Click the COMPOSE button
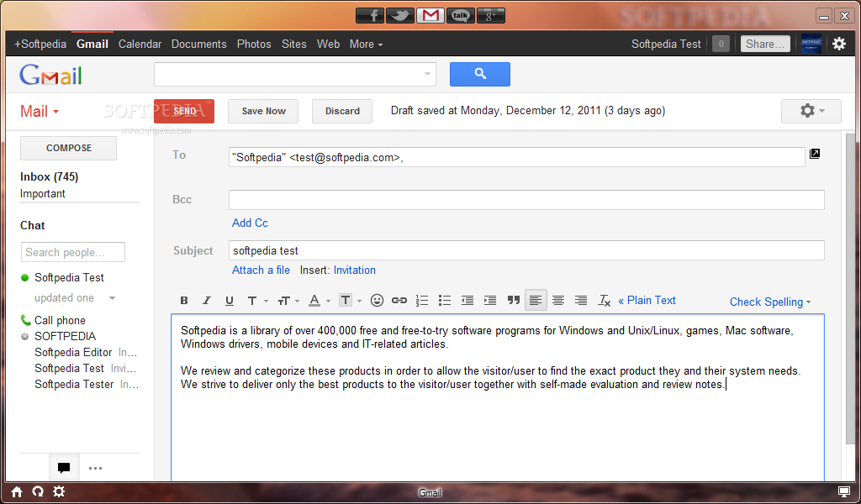861x504 pixels. (x=69, y=148)
